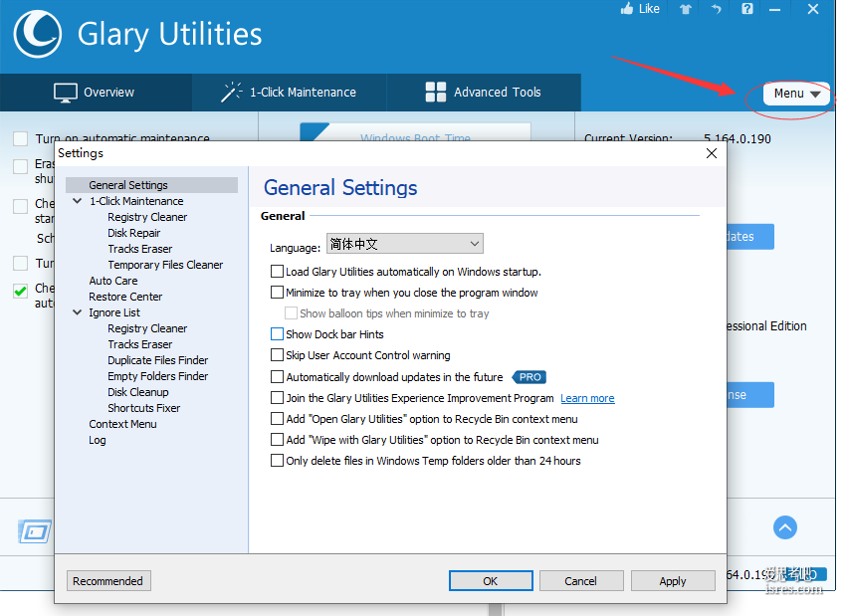The height and width of the screenshot is (616, 847).
Task: Open the Language dropdown
Action: point(405,244)
